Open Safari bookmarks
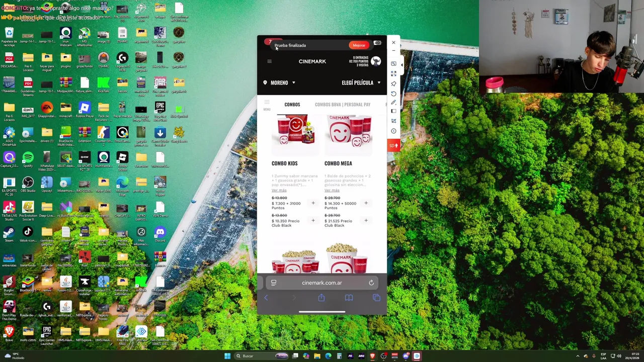The width and height of the screenshot is (644, 362). pyautogui.click(x=349, y=298)
